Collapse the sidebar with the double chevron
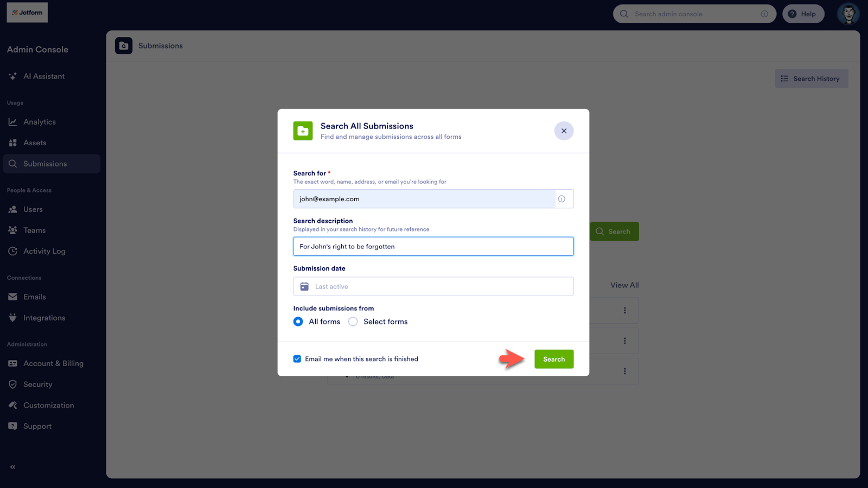Viewport: 868px width, 488px height. pyautogui.click(x=12, y=466)
